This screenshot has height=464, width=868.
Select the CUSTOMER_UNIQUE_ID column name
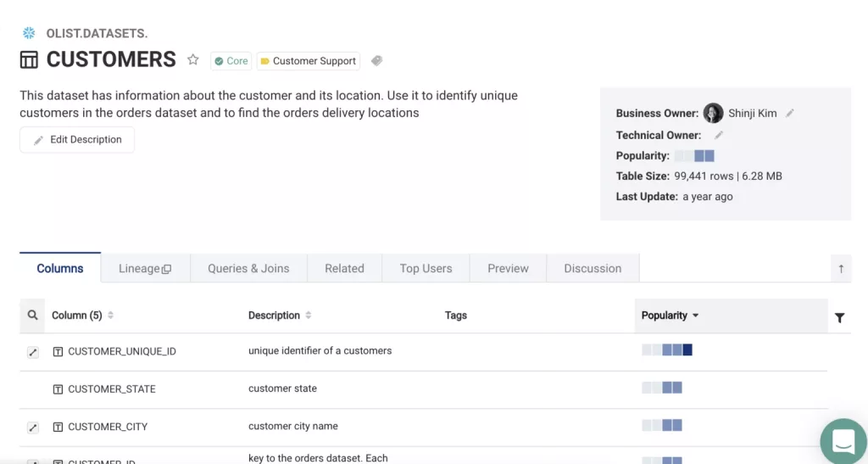122,351
